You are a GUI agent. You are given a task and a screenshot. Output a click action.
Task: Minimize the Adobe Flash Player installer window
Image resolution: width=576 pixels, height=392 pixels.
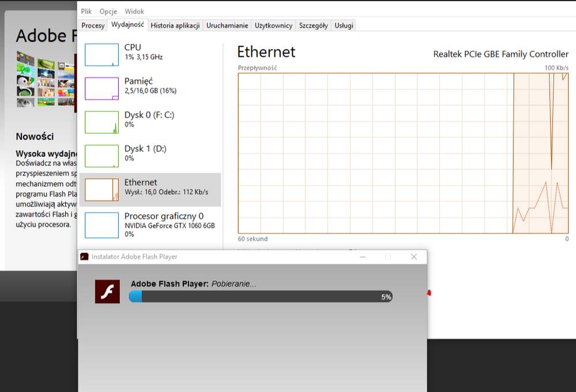click(362, 257)
